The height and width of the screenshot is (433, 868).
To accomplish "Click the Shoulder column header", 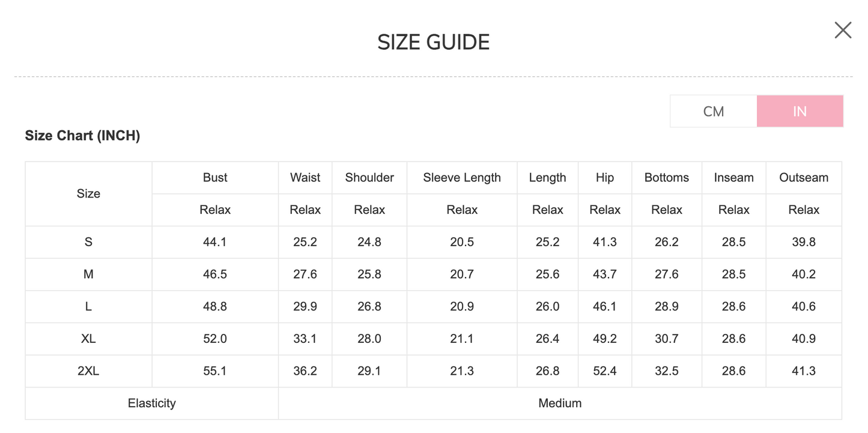I will (369, 177).
